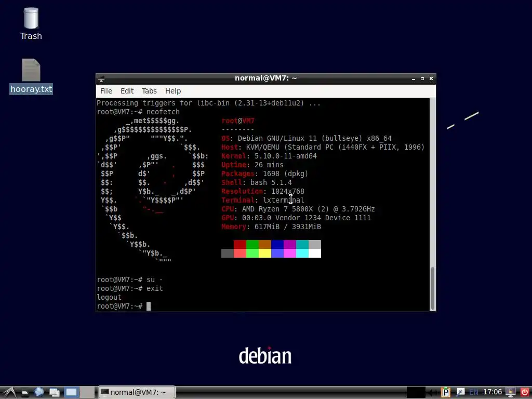This screenshot has width=532, height=399.
Task: Click the Kernel '5.10.0-11-amd64' text
Action: tap(286, 156)
